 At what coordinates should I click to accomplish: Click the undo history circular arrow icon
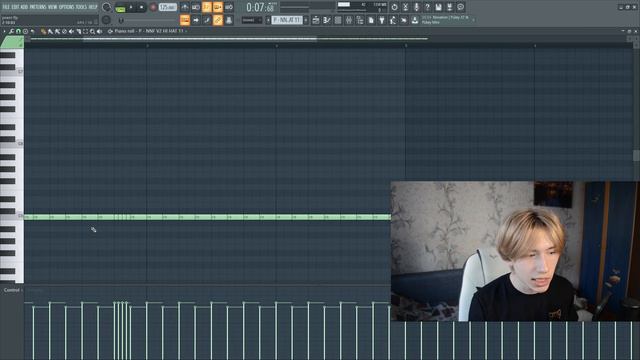[x=394, y=7]
